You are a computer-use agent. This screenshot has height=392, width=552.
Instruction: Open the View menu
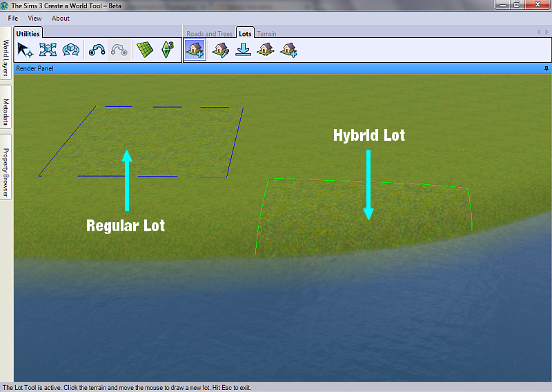34,18
